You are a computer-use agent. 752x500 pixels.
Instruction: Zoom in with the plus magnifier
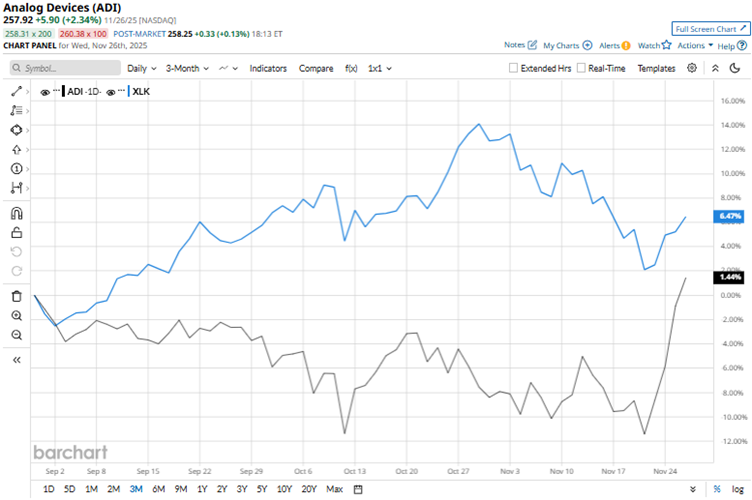[16, 315]
